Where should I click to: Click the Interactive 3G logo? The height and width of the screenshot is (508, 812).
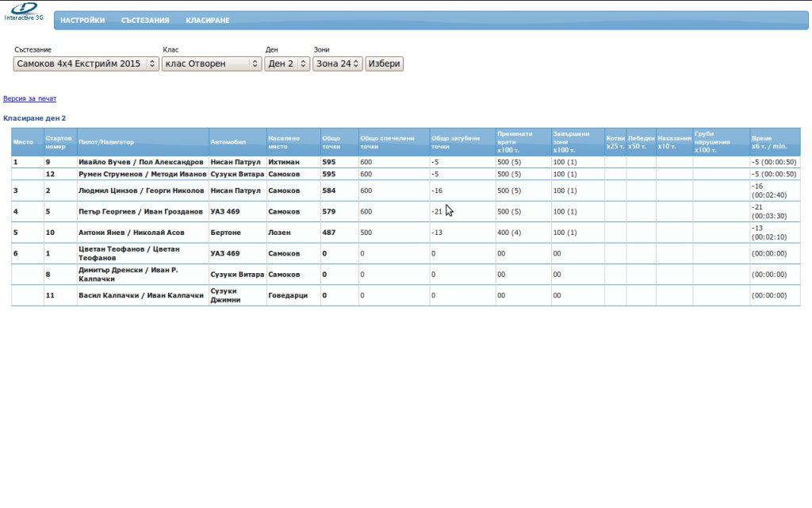(23, 12)
